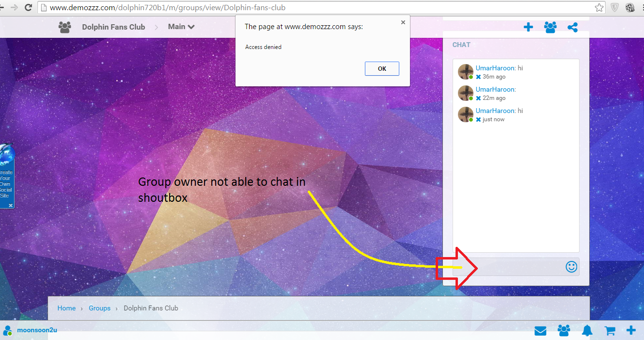Click the shield extension icon
Screen dimensions: 644x340
coord(614,7)
